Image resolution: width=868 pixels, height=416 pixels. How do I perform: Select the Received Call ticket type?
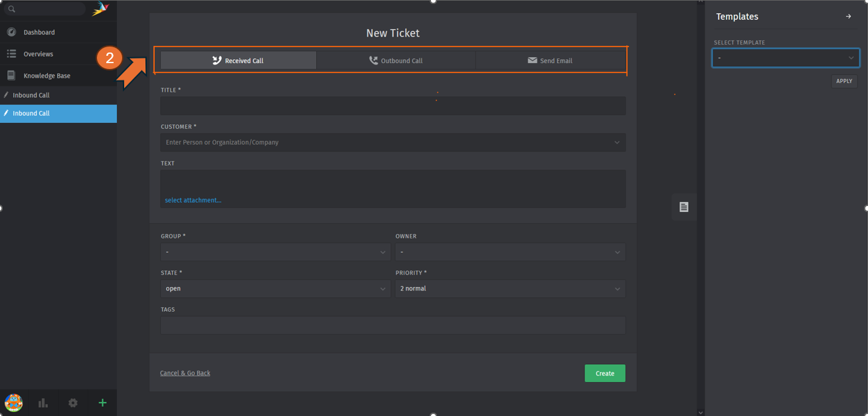pyautogui.click(x=238, y=60)
